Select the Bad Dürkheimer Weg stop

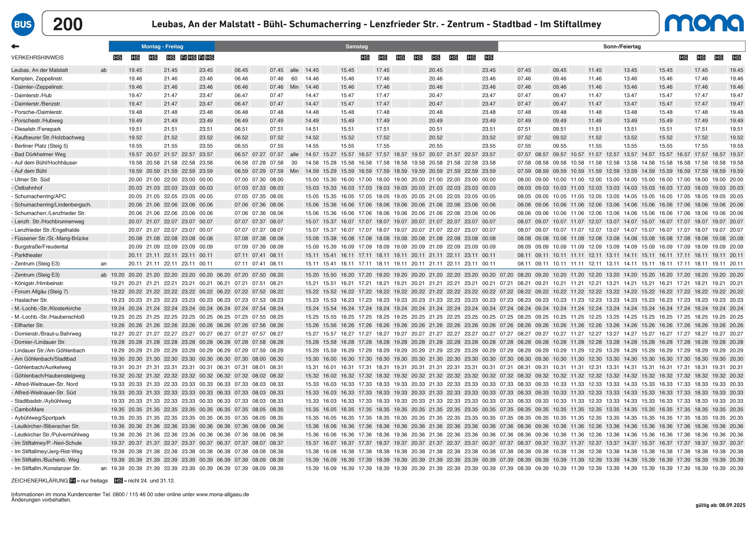tap(39, 154)
